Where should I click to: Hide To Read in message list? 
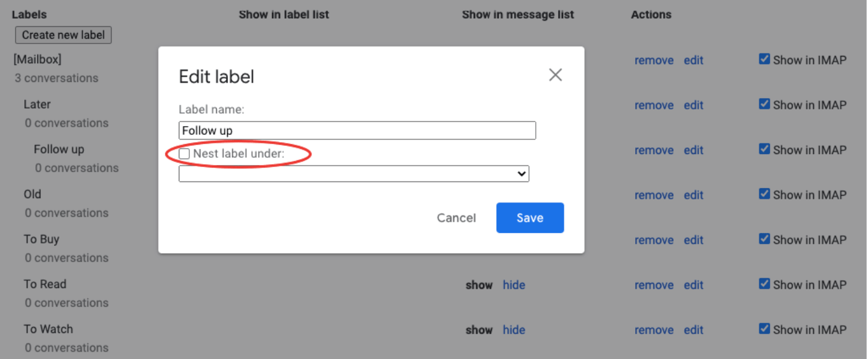pyautogui.click(x=513, y=285)
